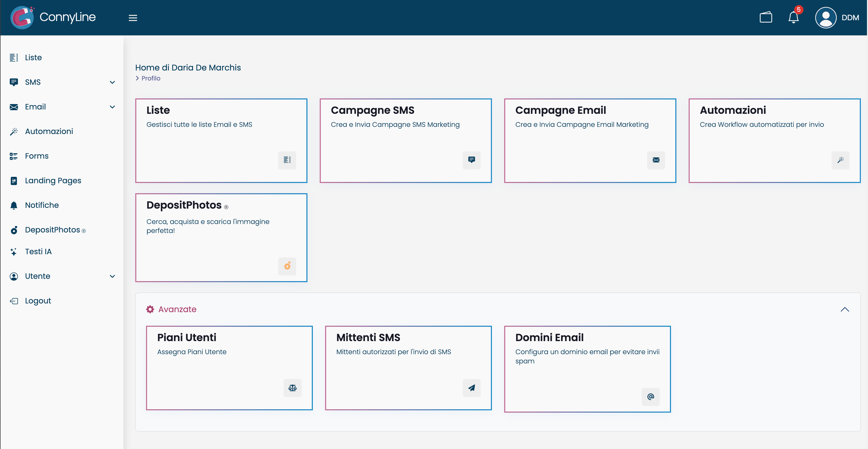Open the Campagne Email card
868x449 pixels.
point(590,141)
